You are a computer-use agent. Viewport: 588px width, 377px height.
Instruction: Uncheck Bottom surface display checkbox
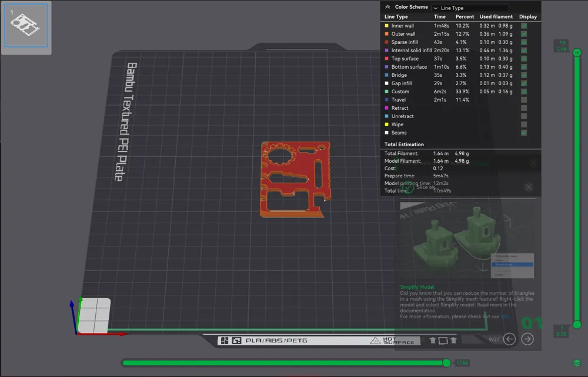(x=524, y=67)
